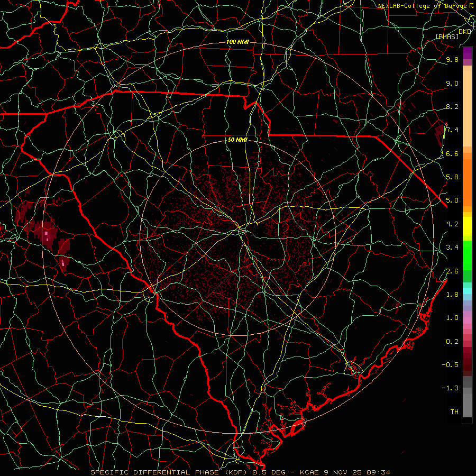Click the 9 NOV 25 09:34 timestamp
This screenshot has width=476, height=476.
coord(356,472)
